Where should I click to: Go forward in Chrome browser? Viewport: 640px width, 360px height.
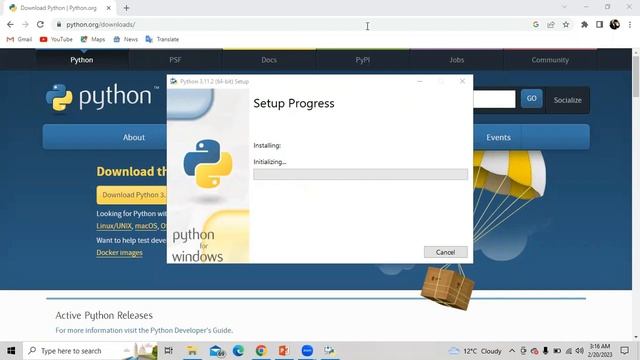[x=25, y=24]
